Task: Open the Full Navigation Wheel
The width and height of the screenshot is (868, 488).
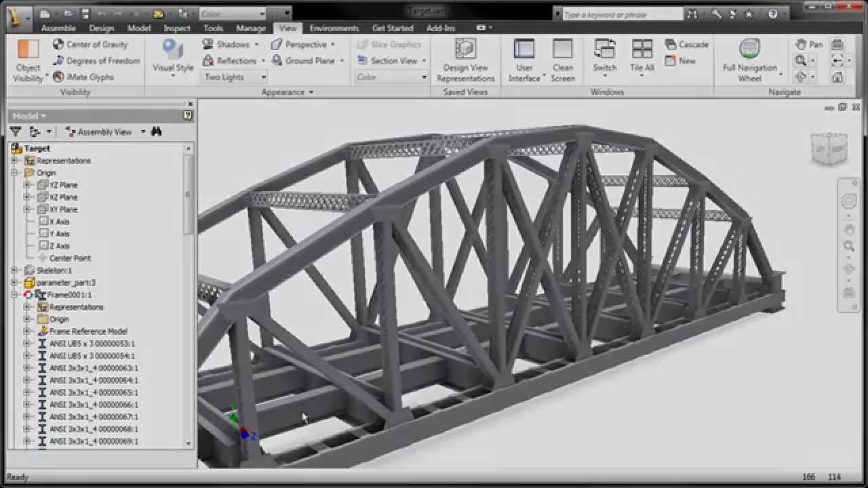Action: click(749, 60)
